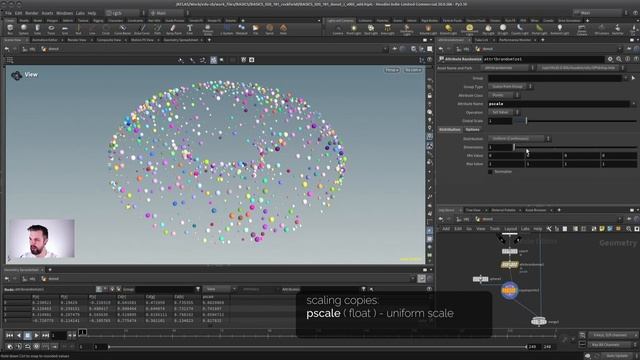Add an Area Light from shelf
This screenshot has width=640, height=360.
[x=387, y=29]
